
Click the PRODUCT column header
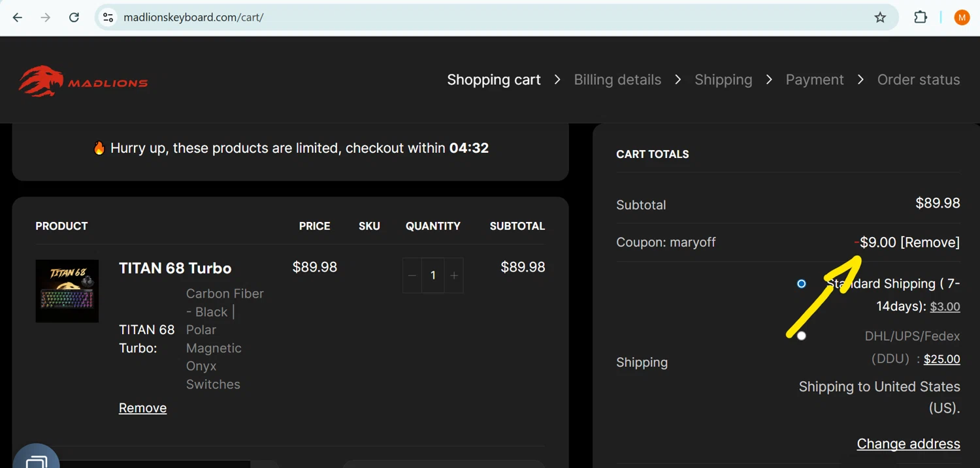click(x=61, y=226)
